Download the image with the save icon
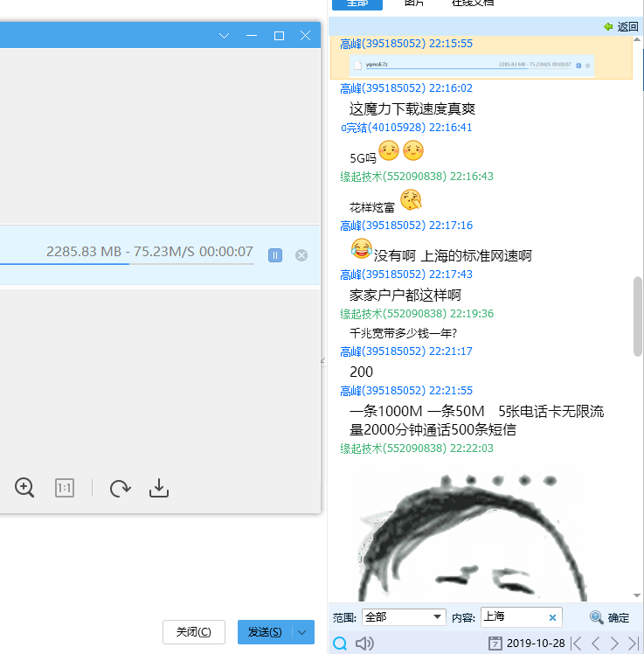Screen dimensions: 644x654 coord(159,488)
